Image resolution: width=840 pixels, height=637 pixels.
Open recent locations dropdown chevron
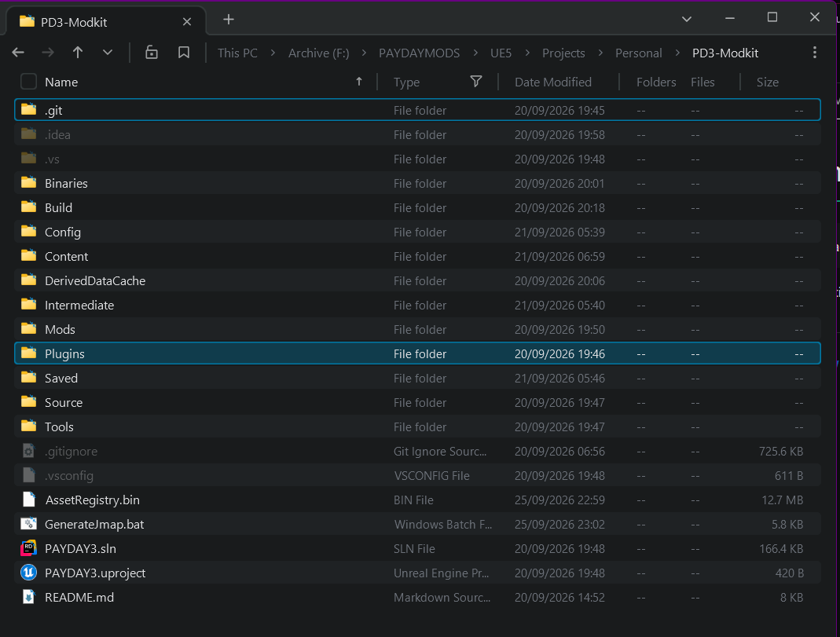tap(108, 53)
